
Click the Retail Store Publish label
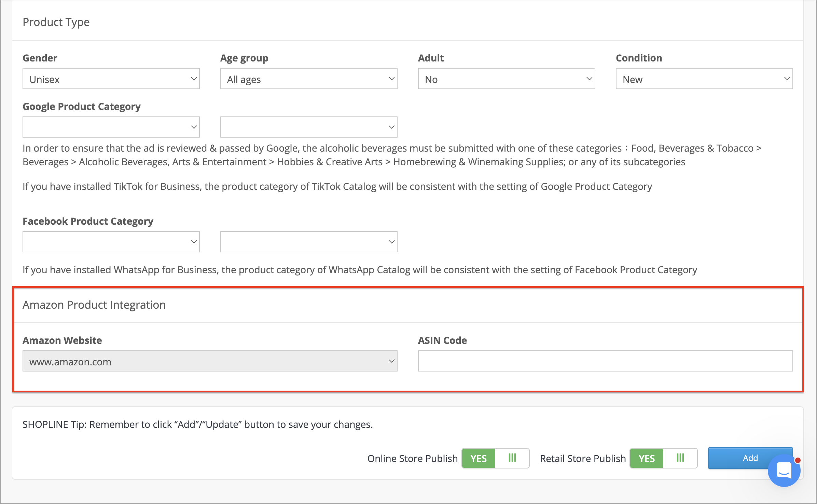[x=583, y=459]
